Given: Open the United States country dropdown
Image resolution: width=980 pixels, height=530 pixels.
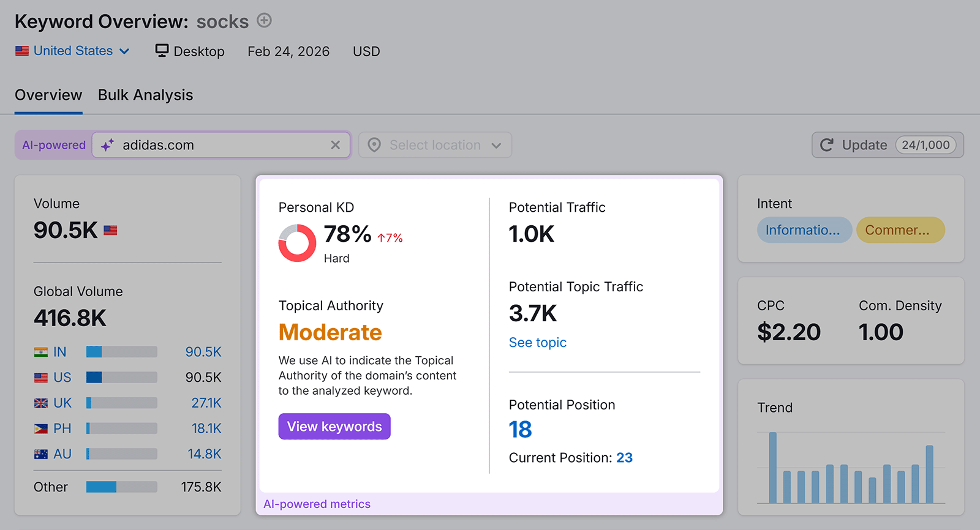Looking at the screenshot, I should 72,51.
